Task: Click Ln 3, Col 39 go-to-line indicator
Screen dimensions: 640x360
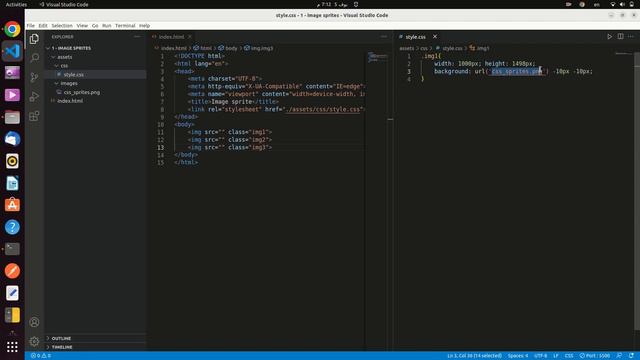Action: (474, 356)
